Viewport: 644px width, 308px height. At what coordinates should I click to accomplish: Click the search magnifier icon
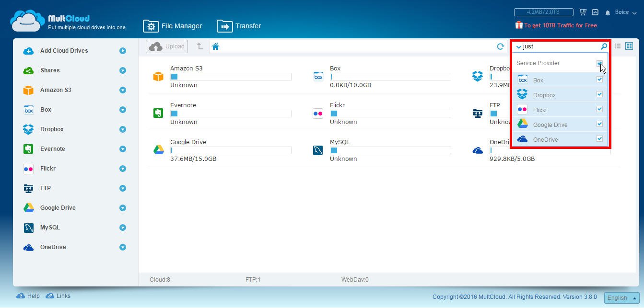(x=604, y=46)
